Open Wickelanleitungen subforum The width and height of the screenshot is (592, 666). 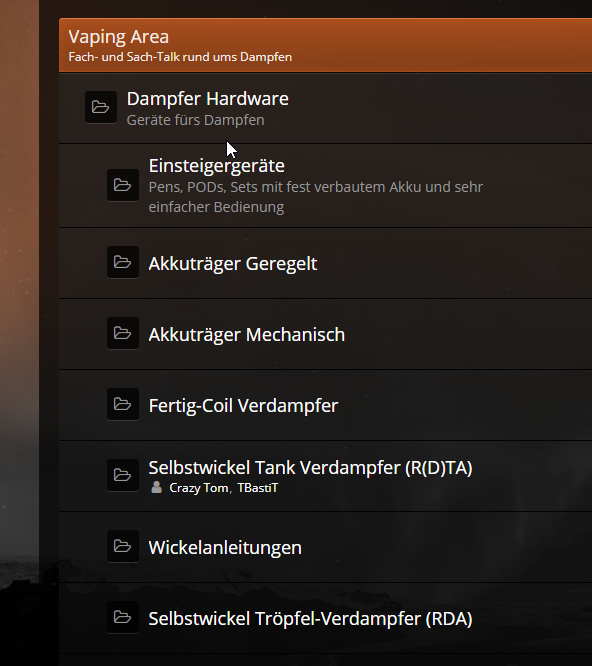225,547
